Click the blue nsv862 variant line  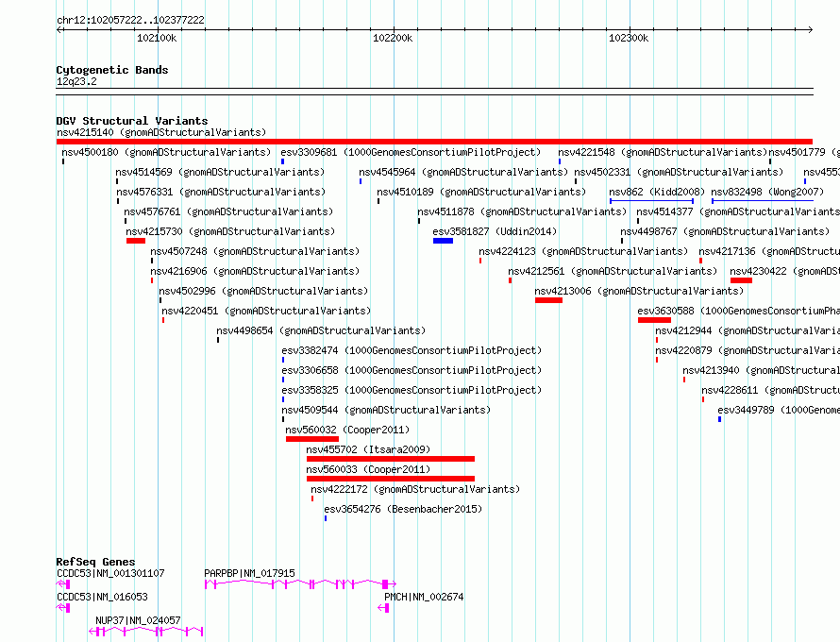(x=652, y=201)
